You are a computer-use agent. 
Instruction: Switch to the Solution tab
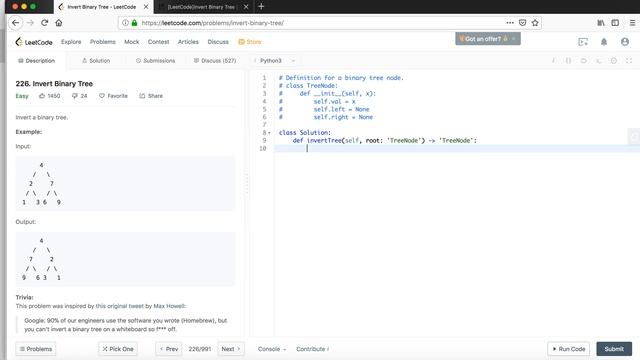pos(96,61)
